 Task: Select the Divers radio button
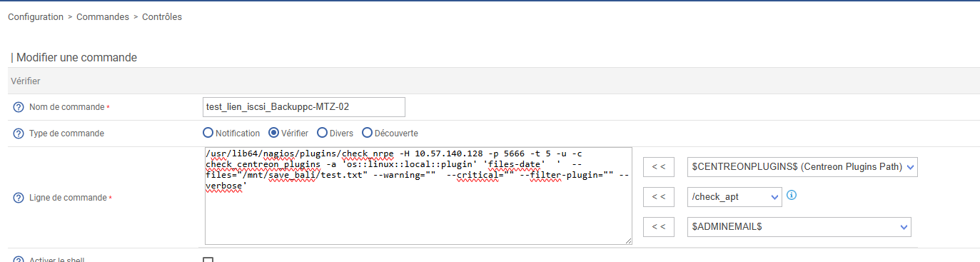(322, 133)
